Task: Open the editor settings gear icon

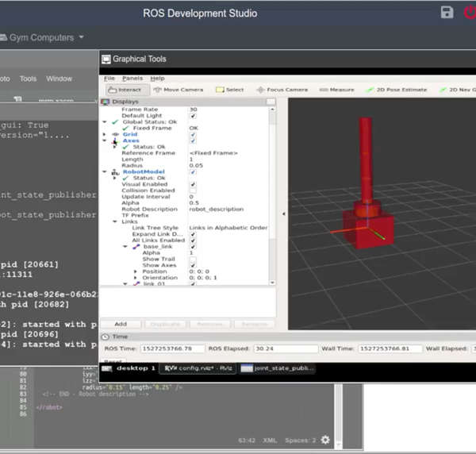Action: (x=325, y=440)
